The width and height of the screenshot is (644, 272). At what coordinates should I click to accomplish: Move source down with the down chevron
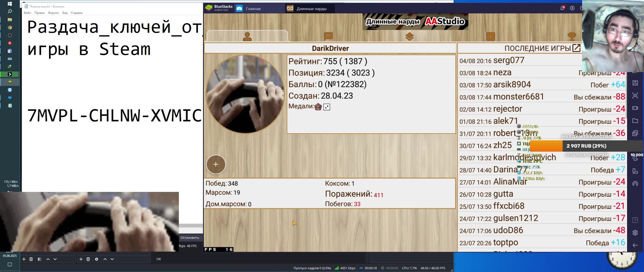(112, 259)
